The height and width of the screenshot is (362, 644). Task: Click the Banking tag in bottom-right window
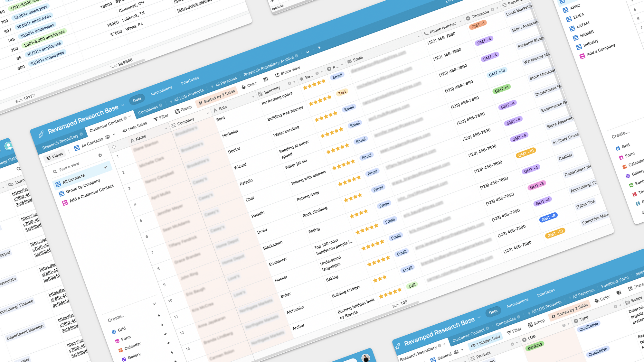pos(535,346)
